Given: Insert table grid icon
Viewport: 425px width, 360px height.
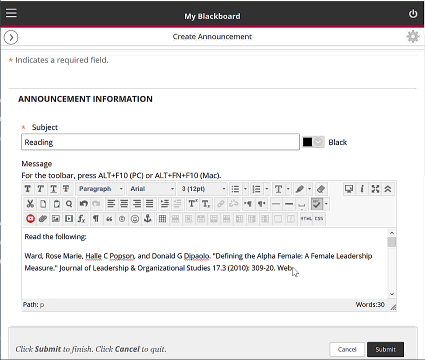Looking at the screenshot, I should click(x=162, y=219).
